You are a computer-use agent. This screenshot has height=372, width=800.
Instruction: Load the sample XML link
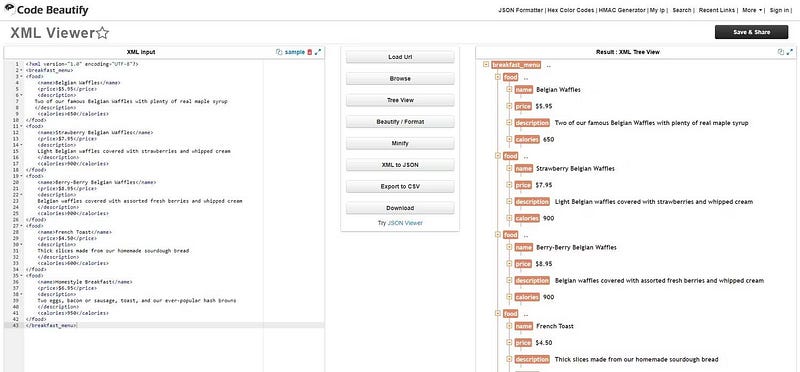coord(295,52)
